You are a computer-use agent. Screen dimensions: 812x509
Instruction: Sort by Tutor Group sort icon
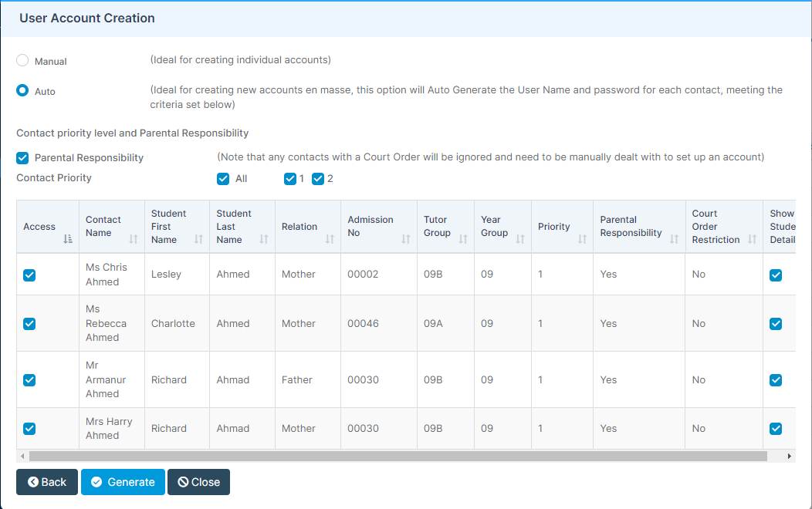[x=463, y=239]
